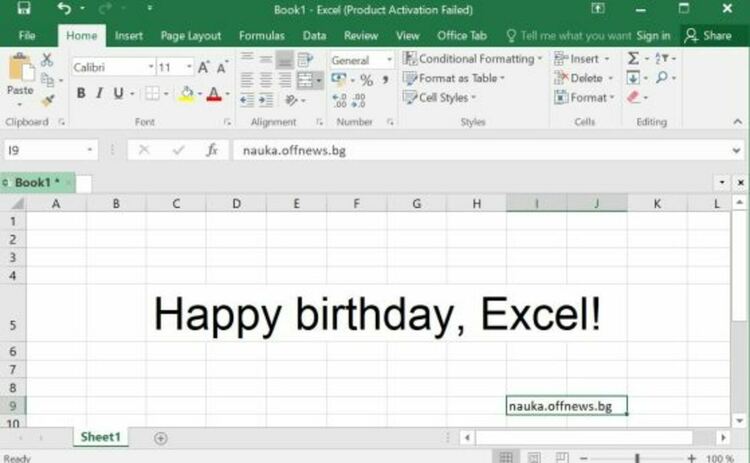Open the font size dropdown
The height and width of the screenshot is (463, 750).
[189, 67]
